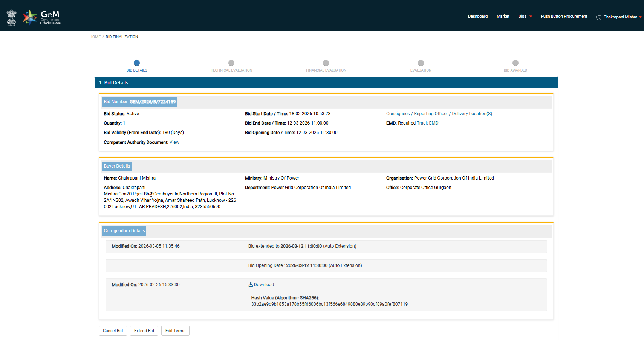
Task: Select the Financial Evaluation step marker
Action: pyautogui.click(x=326, y=63)
